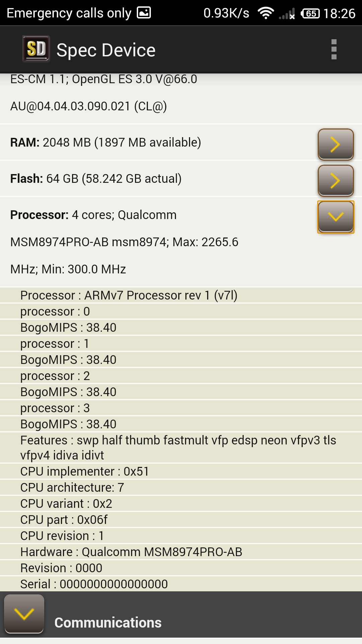Tap the Hardware Qualcomm MSM8974PRO-AB line
This screenshot has height=644, width=362.
pos(131,552)
